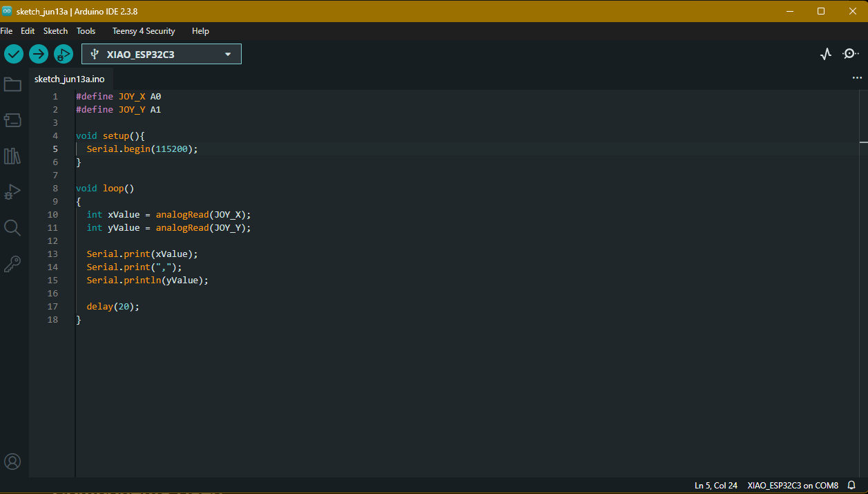Click the yValue analogRead(JOY_Y) line
868x494 pixels.
pyautogui.click(x=169, y=228)
